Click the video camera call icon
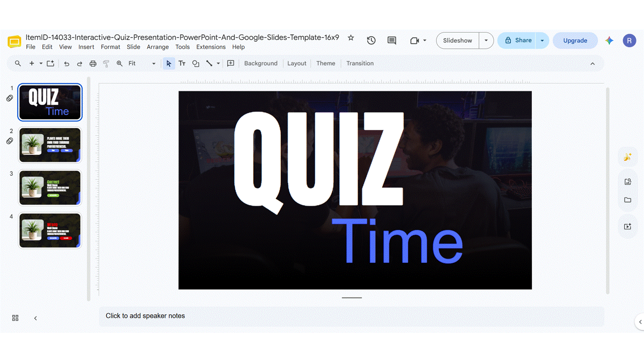The width and height of the screenshot is (644, 362). (x=415, y=41)
